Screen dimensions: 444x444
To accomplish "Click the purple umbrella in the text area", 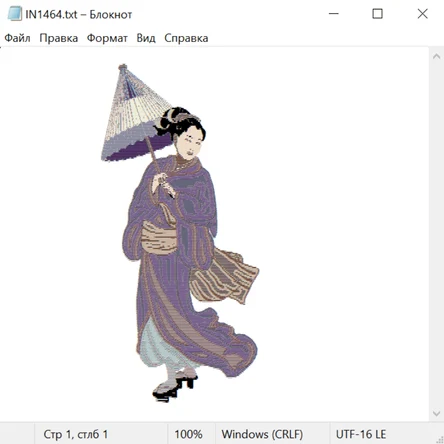I will [x=133, y=117].
